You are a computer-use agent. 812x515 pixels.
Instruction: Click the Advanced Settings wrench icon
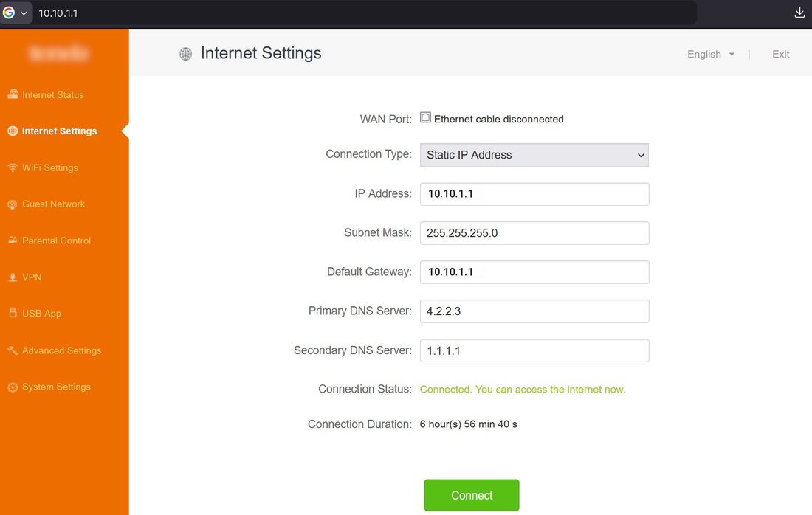(13, 350)
